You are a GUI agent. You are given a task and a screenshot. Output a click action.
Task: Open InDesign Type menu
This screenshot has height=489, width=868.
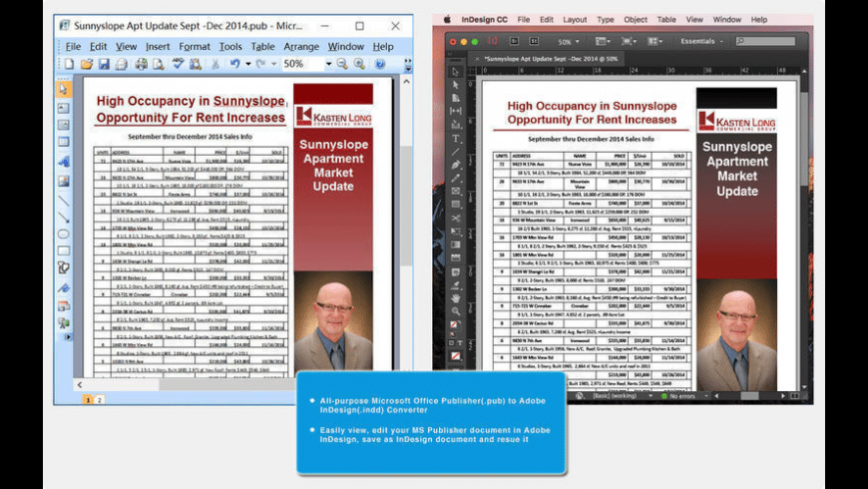(605, 19)
